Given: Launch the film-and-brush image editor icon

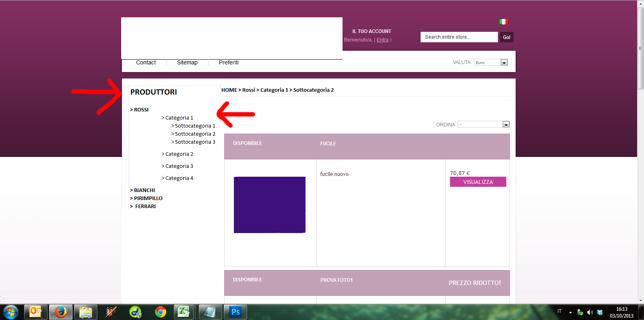Looking at the screenshot, I should [111, 312].
